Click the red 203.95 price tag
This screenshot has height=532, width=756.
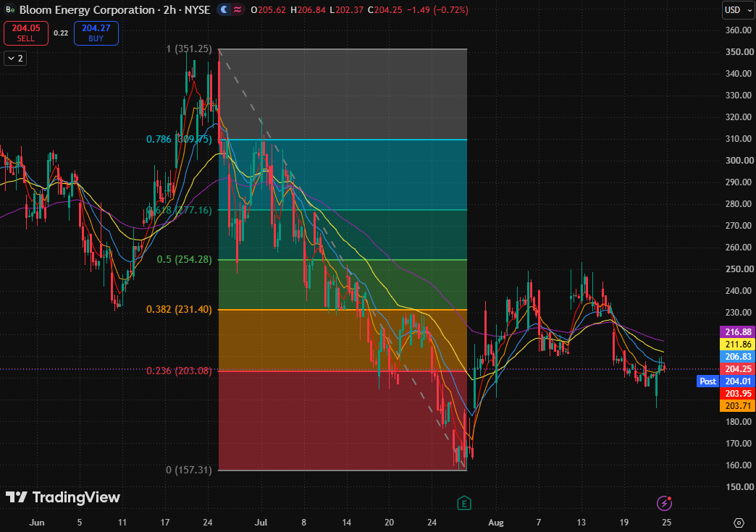tap(738, 394)
